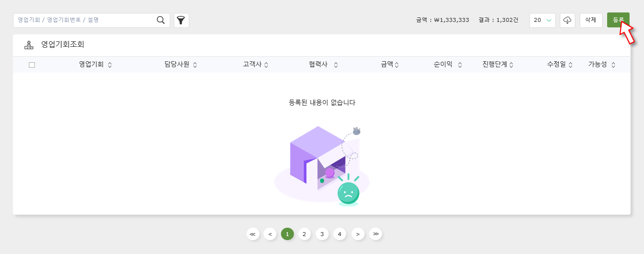Image resolution: width=644 pixels, height=254 pixels.
Task: Click the cloud download icon
Action: click(x=567, y=20)
